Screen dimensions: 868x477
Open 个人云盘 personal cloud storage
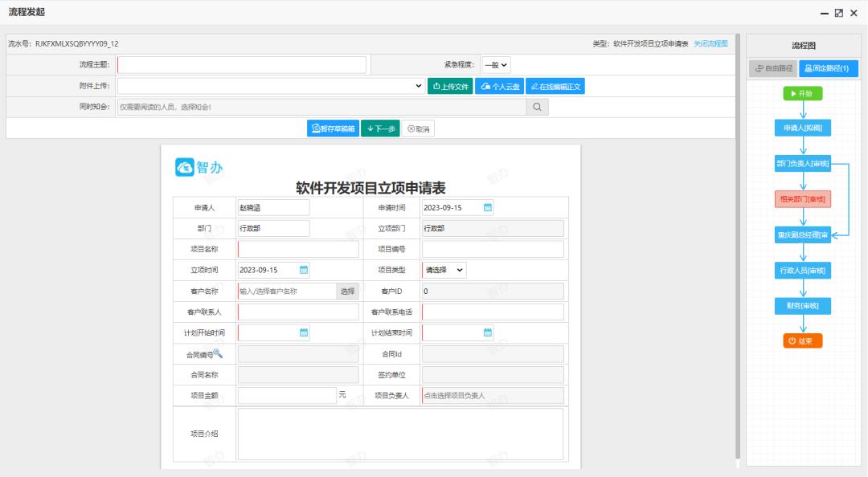tap(500, 86)
